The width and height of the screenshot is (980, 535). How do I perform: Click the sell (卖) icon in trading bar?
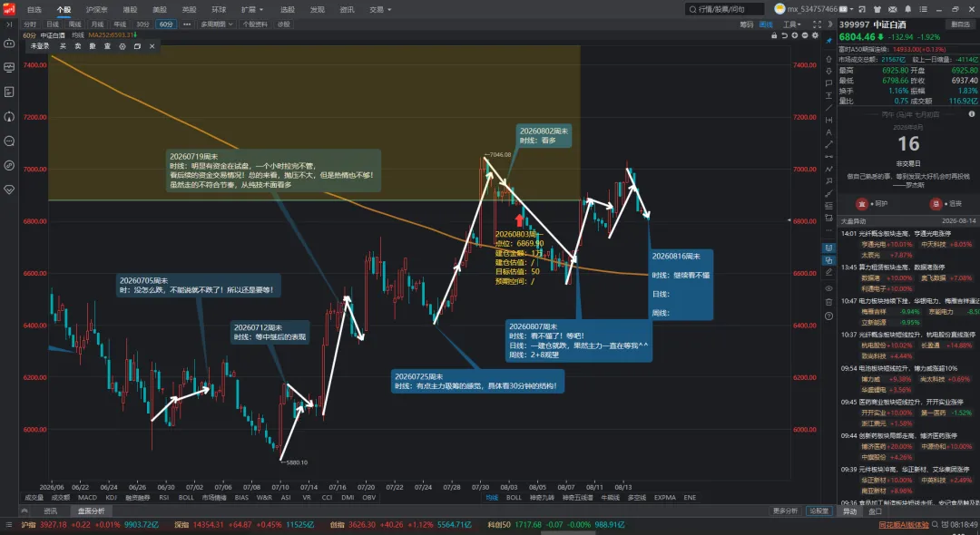(x=77, y=46)
